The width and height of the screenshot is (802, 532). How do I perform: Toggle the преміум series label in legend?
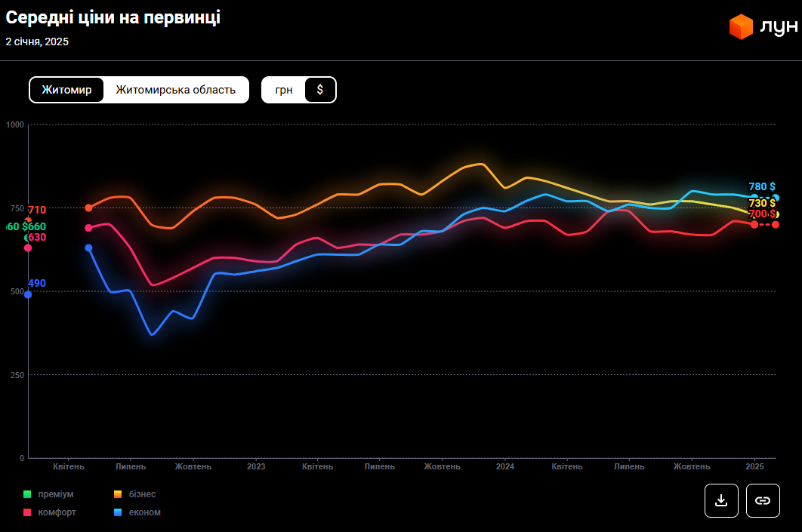coord(56,494)
